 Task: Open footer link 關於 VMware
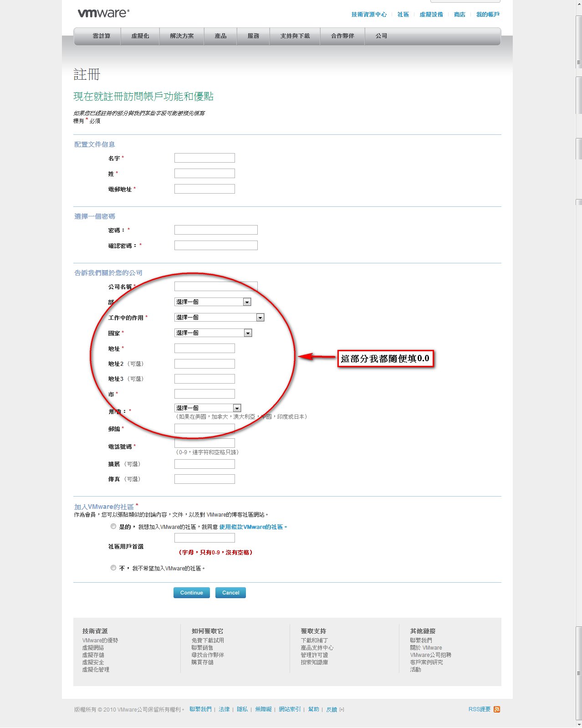coord(426,648)
